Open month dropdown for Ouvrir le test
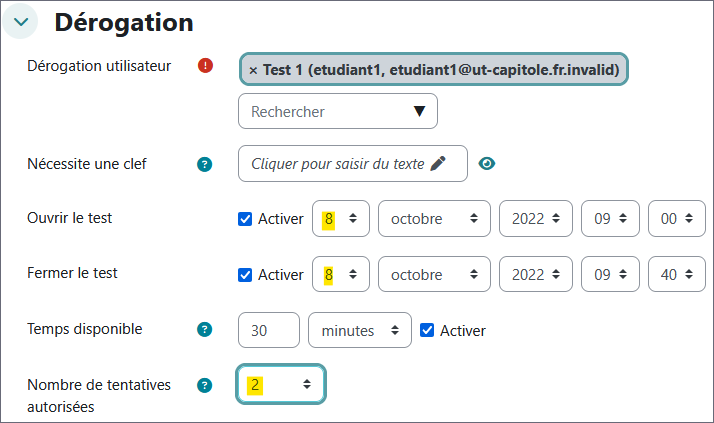Screen dimensions: 714x423 tap(436, 219)
